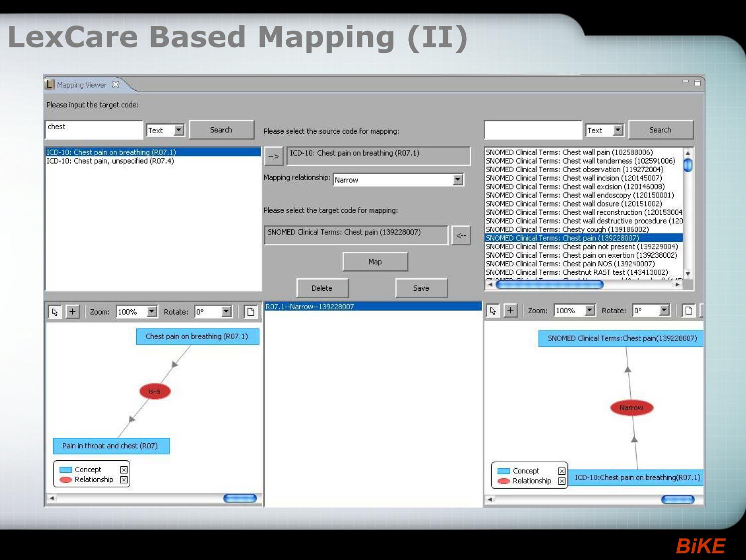
Task: Open right graph Zoom 100% dropdown
Action: coord(590,310)
